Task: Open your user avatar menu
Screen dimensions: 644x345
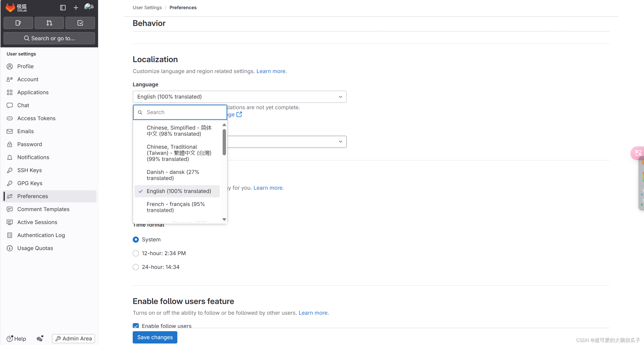Action: [88, 7]
